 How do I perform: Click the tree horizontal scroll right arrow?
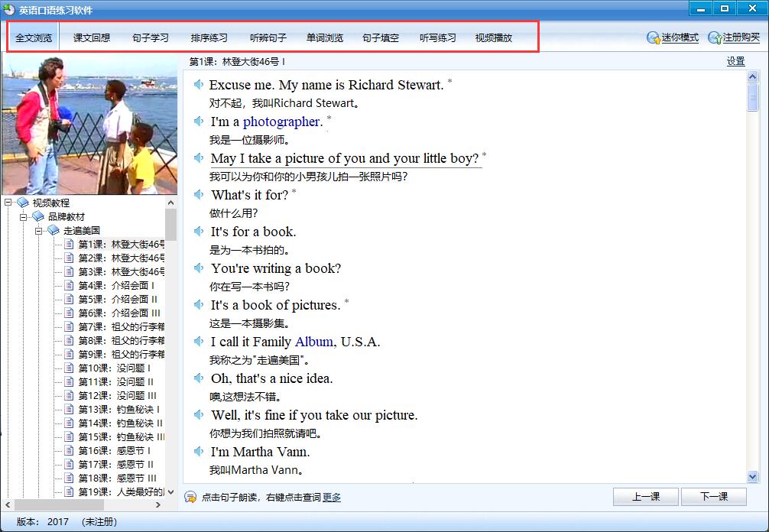click(158, 504)
